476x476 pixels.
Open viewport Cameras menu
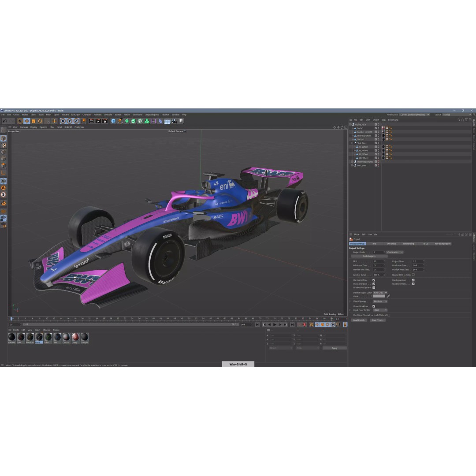coord(24,127)
